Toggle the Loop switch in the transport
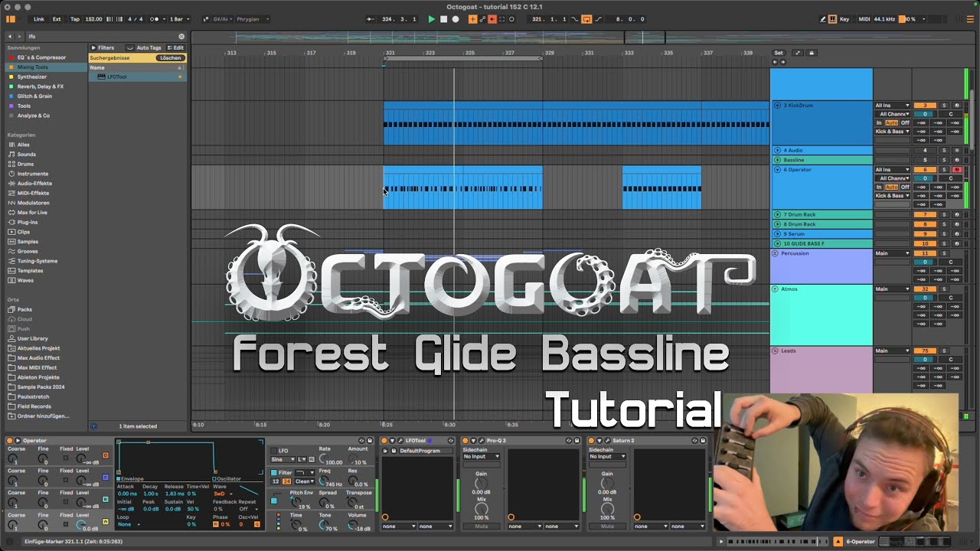Viewport: 980px width, 551px height. point(586,19)
